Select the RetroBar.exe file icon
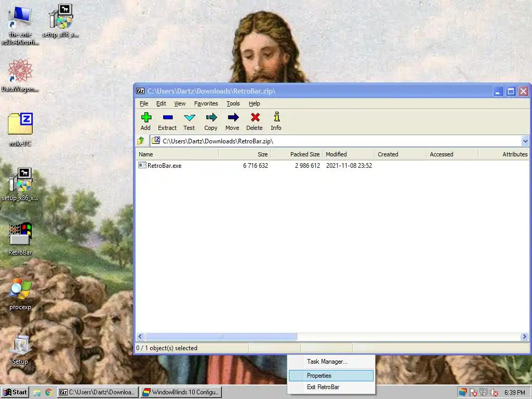Viewport: 532px width, 399px height. [x=142, y=166]
